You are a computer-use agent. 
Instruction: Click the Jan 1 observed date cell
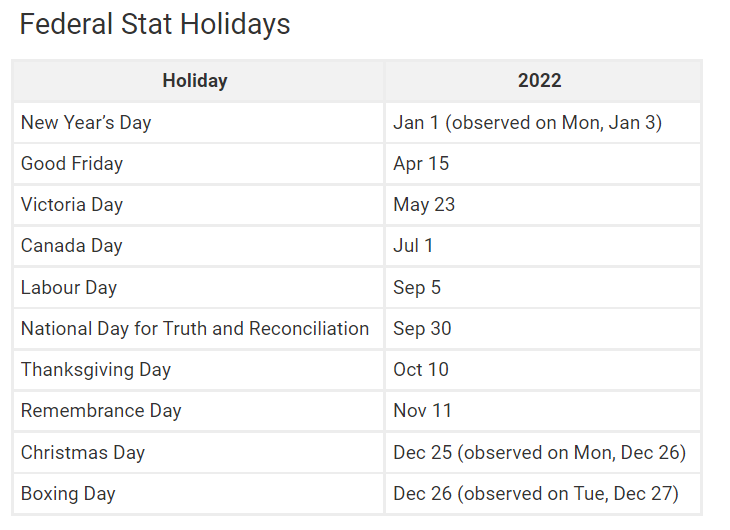click(x=528, y=123)
